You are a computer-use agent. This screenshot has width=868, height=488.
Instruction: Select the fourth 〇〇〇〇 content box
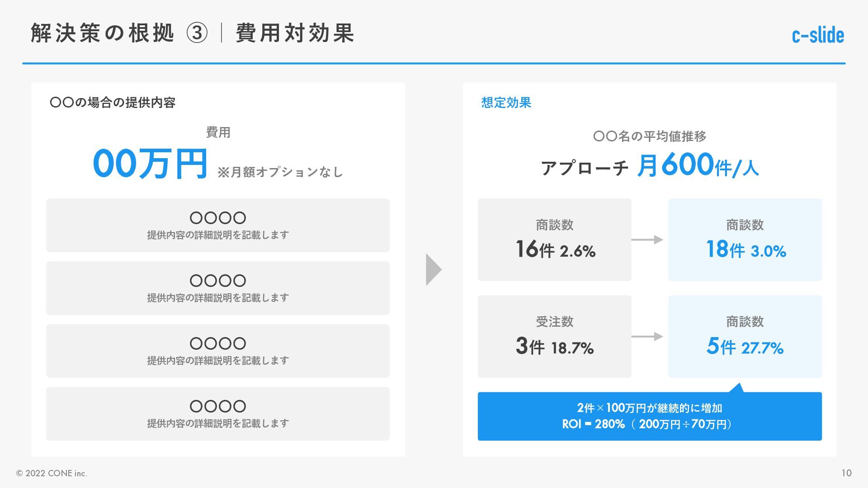coord(218,413)
